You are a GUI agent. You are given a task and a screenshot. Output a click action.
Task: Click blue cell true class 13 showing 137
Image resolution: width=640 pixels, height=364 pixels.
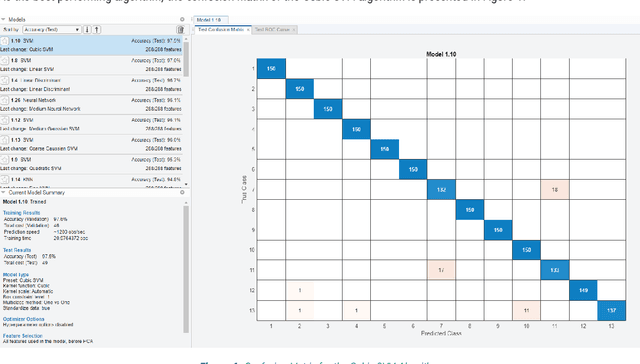[611, 310]
